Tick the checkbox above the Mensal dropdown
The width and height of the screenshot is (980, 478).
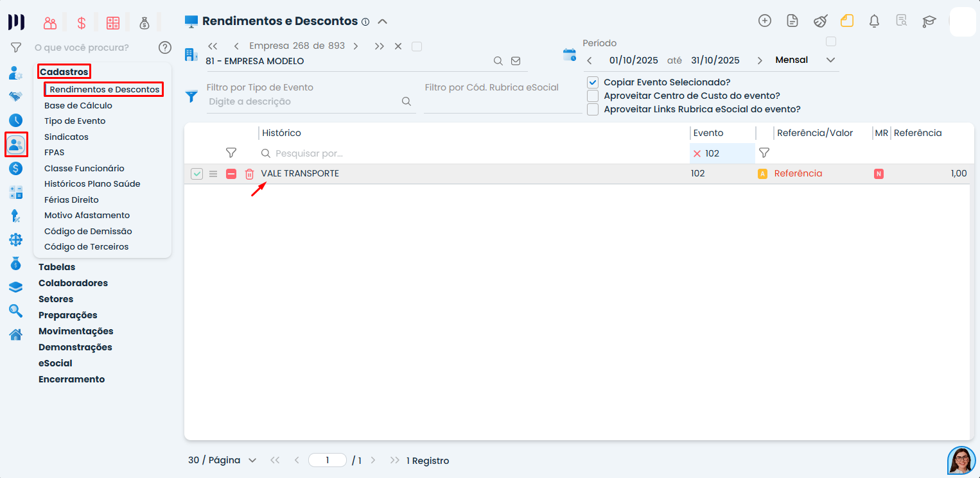(x=831, y=42)
